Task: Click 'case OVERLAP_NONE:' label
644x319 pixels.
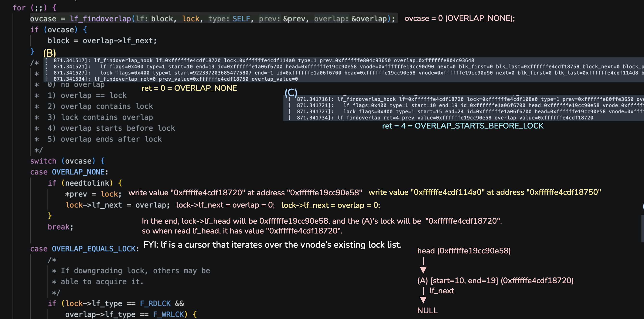Action: click(69, 172)
